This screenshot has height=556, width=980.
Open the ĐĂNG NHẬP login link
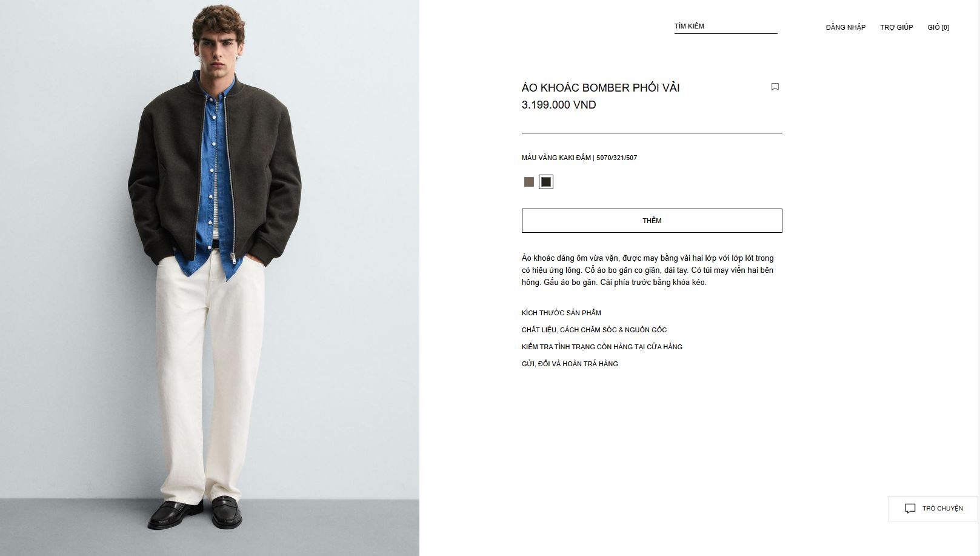click(x=845, y=27)
